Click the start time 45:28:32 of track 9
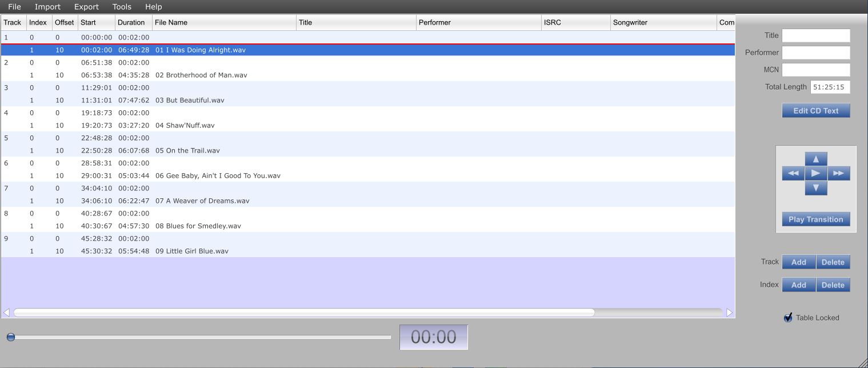This screenshot has width=868, height=368. tap(97, 238)
